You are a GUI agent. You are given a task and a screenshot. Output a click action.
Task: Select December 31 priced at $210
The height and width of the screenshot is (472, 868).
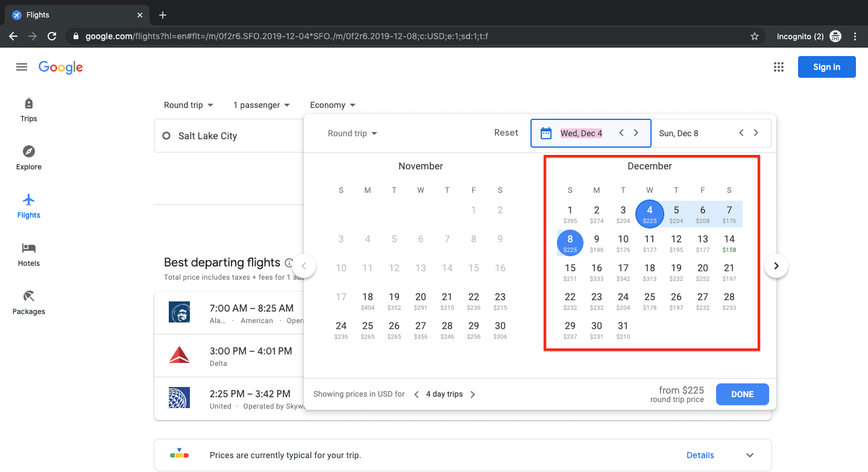623,329
